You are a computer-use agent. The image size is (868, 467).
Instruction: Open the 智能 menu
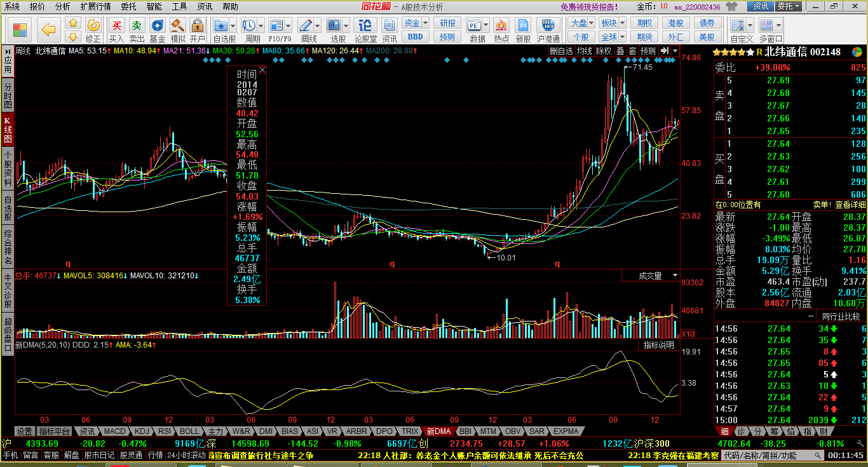[154, 6]
